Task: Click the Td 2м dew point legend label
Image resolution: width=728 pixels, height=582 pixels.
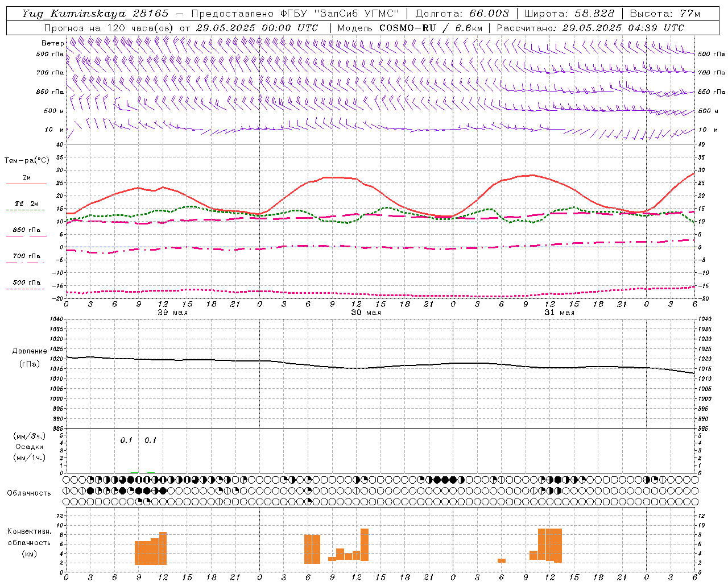Action: click(x=27, y=203)
